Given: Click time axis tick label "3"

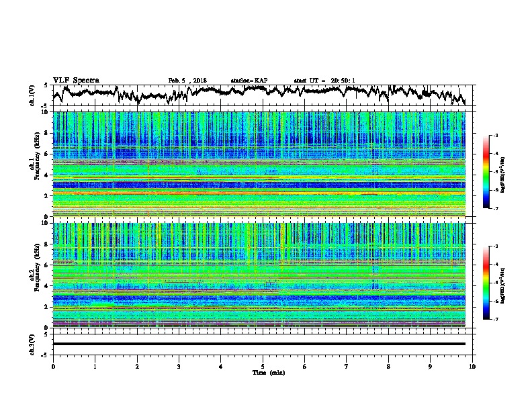Looking at the screenshot, I should [179, 367].
